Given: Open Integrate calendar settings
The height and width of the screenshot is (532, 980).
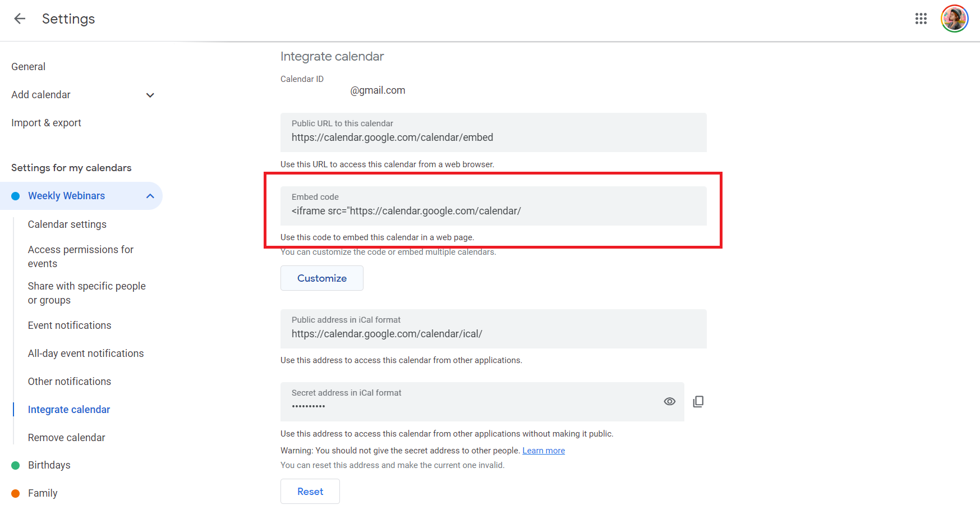Looking at the screenshot, I should (68, 409).
